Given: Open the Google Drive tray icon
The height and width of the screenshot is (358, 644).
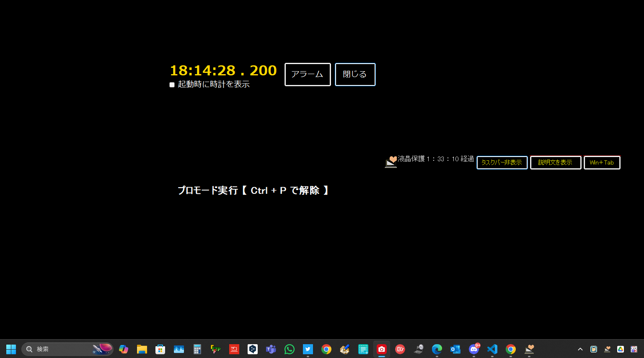Looking at the screenshot, I should tap(621, 349).
